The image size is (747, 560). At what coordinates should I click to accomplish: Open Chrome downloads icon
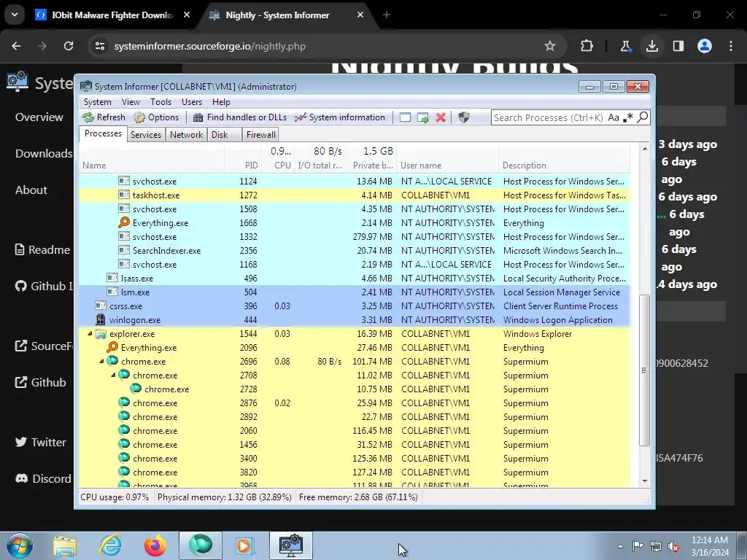(x=651, y=46)
